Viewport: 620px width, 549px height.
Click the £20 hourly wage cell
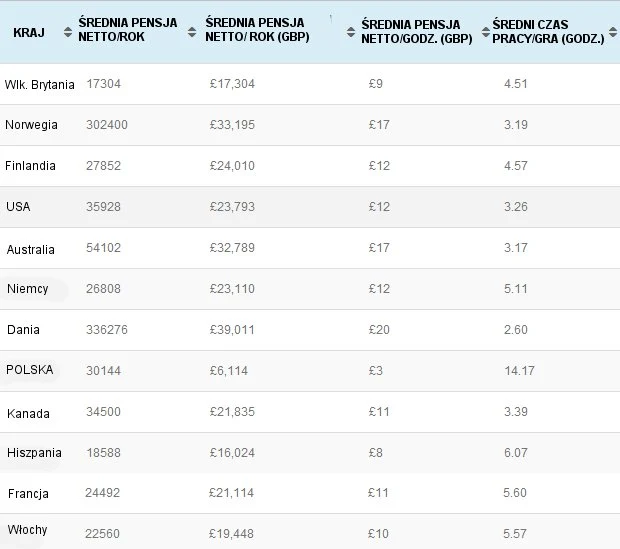[379, 329]
